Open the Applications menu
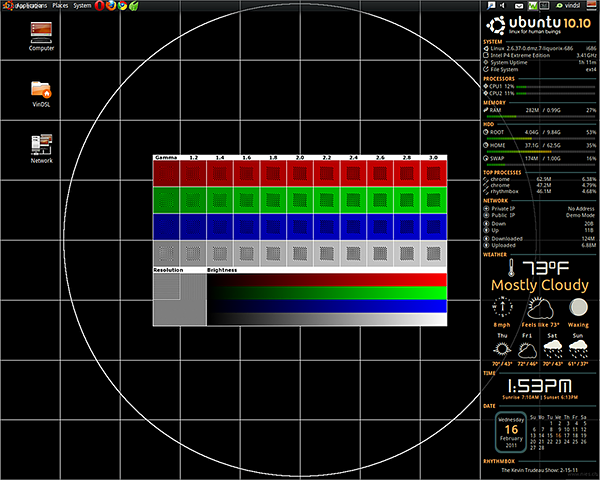 [x=30, y=5]
